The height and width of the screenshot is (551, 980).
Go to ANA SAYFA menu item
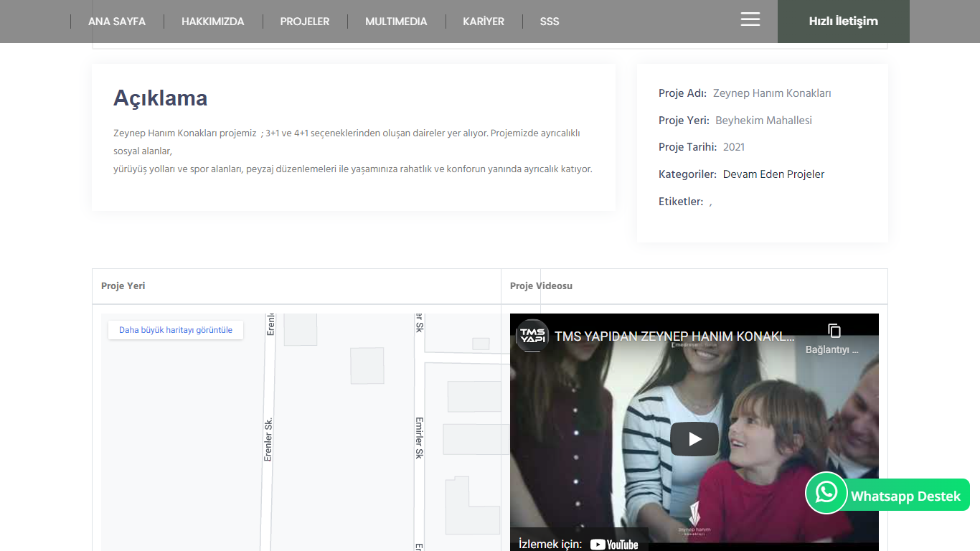click(x=117, y=22)
